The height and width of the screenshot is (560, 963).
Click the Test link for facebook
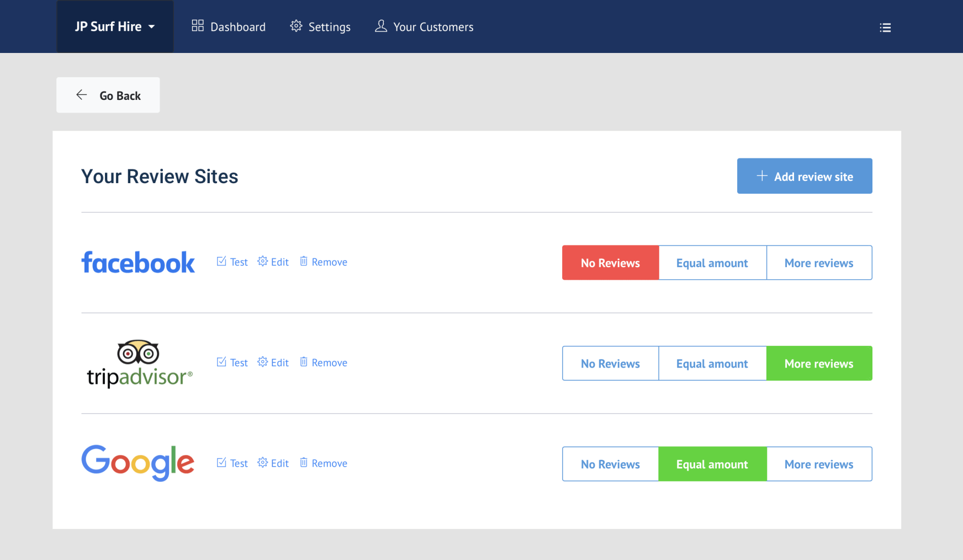(232, 262)
